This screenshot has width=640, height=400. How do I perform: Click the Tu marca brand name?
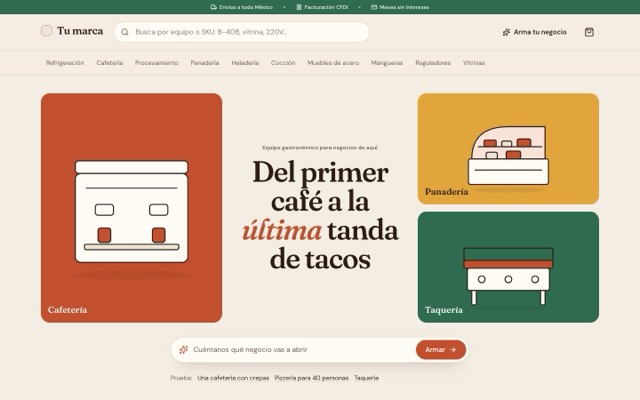pos(80,31)
